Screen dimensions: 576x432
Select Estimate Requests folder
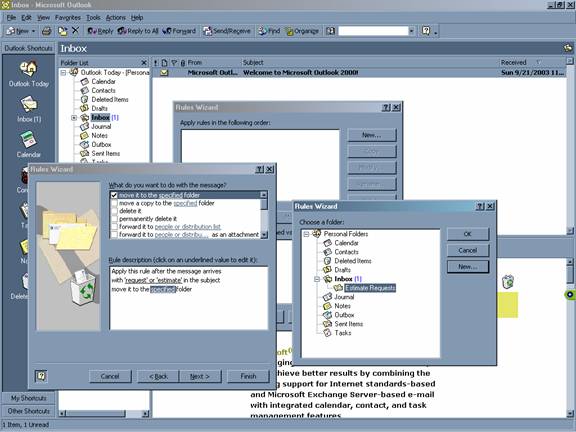(370, 288)
